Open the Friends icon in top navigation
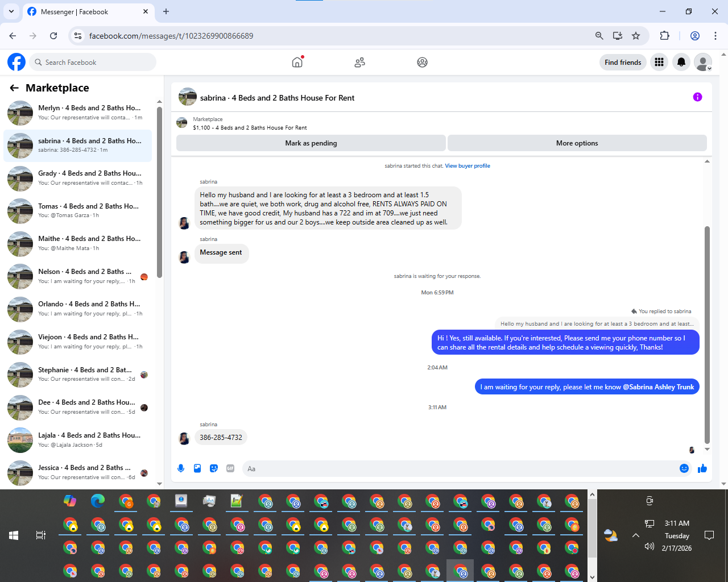Viewport: 728px width, 582px height. click(x=359, y=63)
